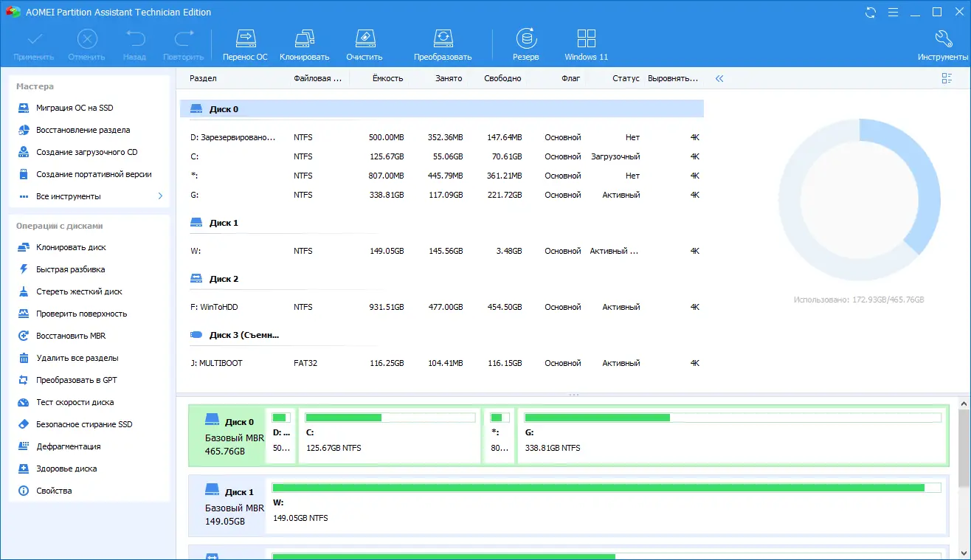This screenshot has height=560, width=971.
Task: Open the Очистить wipe tool
Action: pos(364,45)
